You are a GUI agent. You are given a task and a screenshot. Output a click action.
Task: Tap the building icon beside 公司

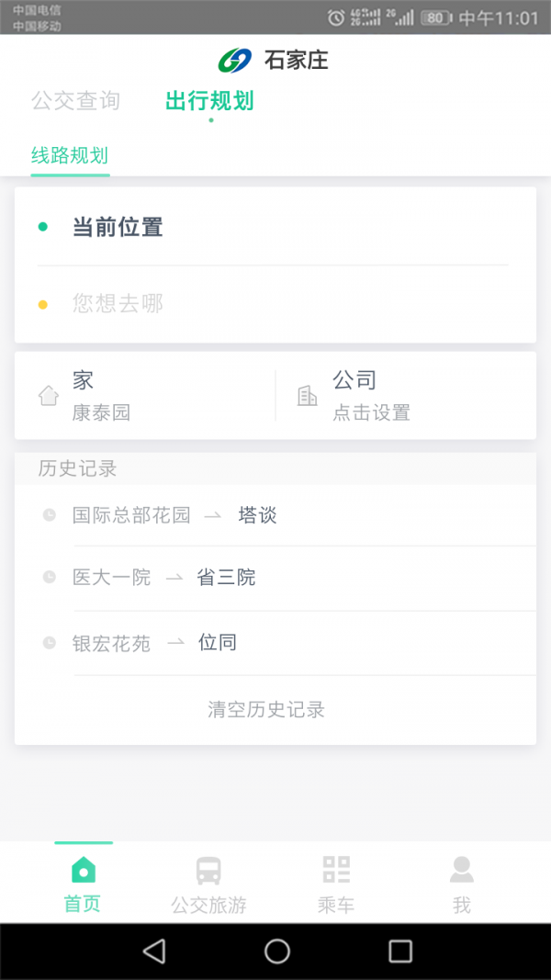pyautogui.click(x=308, y=394)
